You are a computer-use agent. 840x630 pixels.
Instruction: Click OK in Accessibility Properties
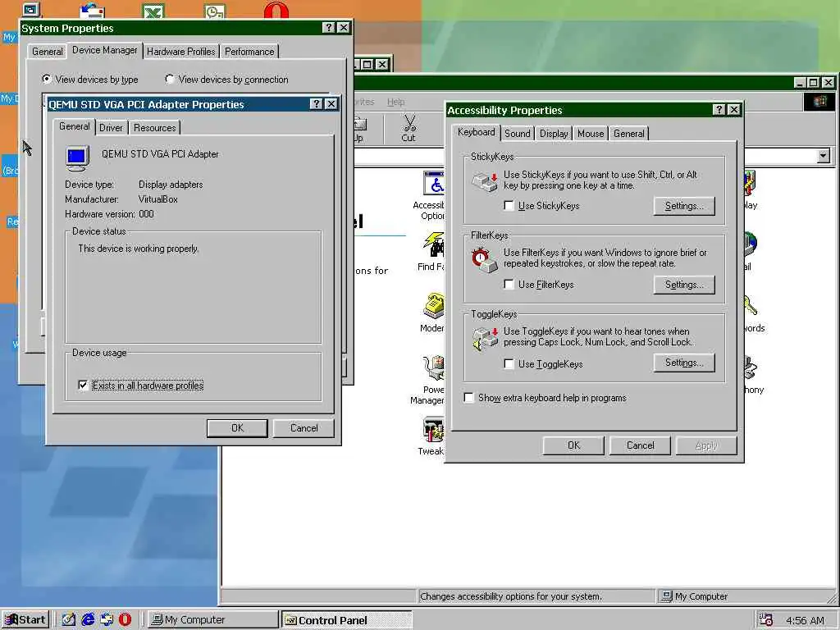coord(573,445)
